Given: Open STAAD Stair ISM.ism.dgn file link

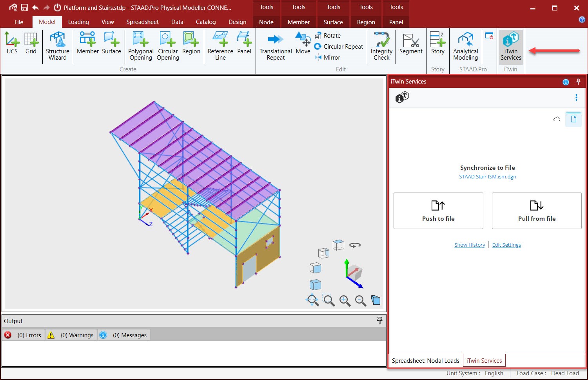Looking at the screenshot, I should pos(488,177).
